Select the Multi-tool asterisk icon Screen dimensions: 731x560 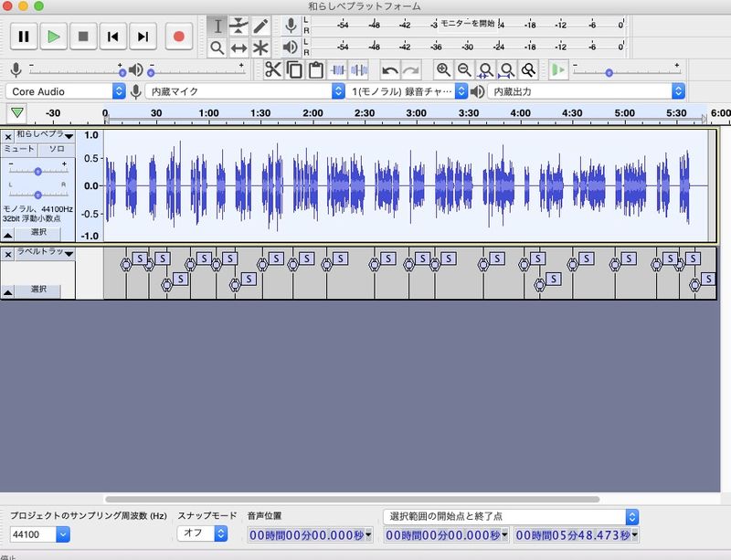tap(261, 48)
